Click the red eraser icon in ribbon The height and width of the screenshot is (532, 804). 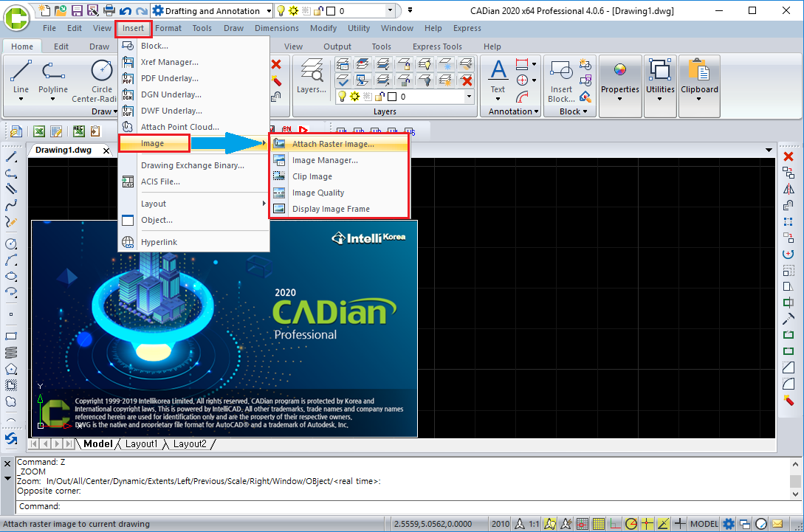point(276,80)
